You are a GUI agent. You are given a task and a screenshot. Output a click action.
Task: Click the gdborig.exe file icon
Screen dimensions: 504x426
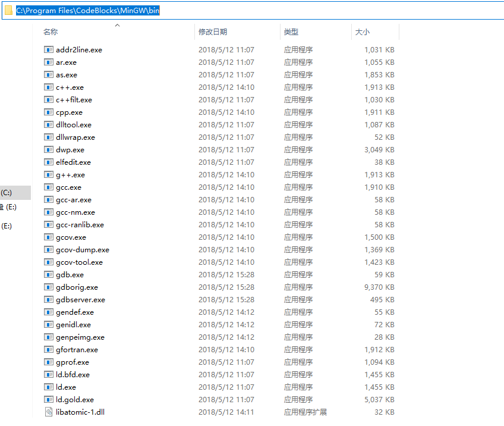click(x=49, y=287)
